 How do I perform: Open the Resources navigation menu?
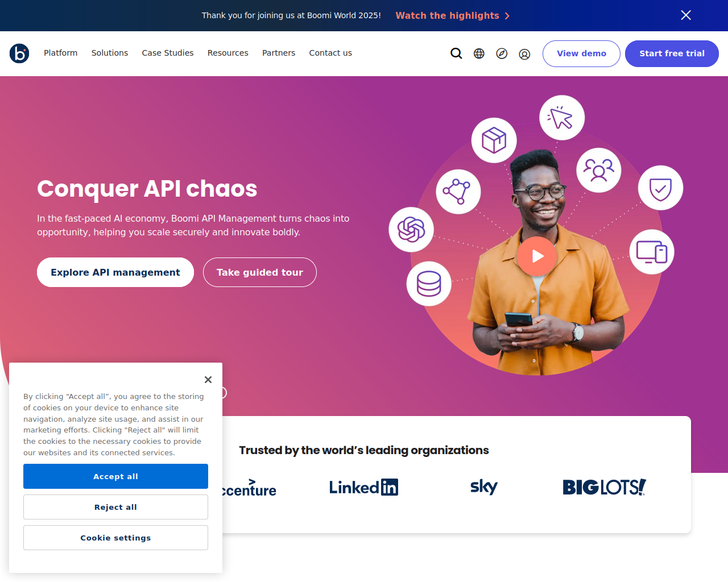click(x=228, y=53)
